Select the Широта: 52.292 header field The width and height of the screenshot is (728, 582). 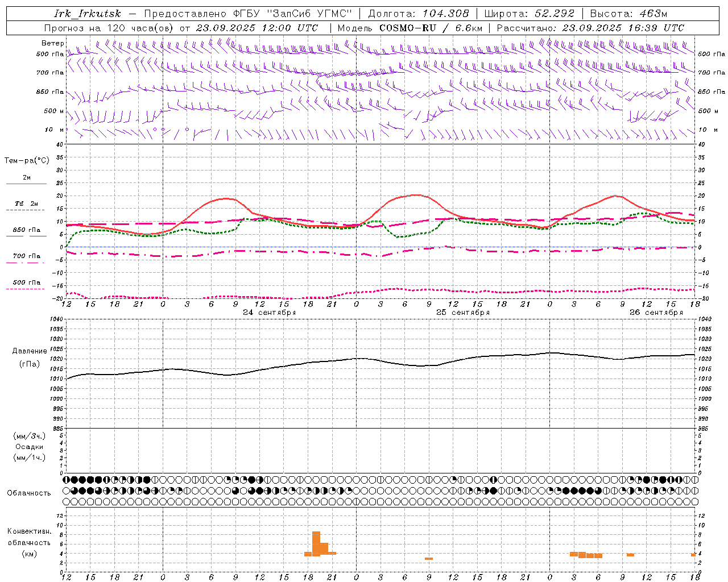[530, 14]
